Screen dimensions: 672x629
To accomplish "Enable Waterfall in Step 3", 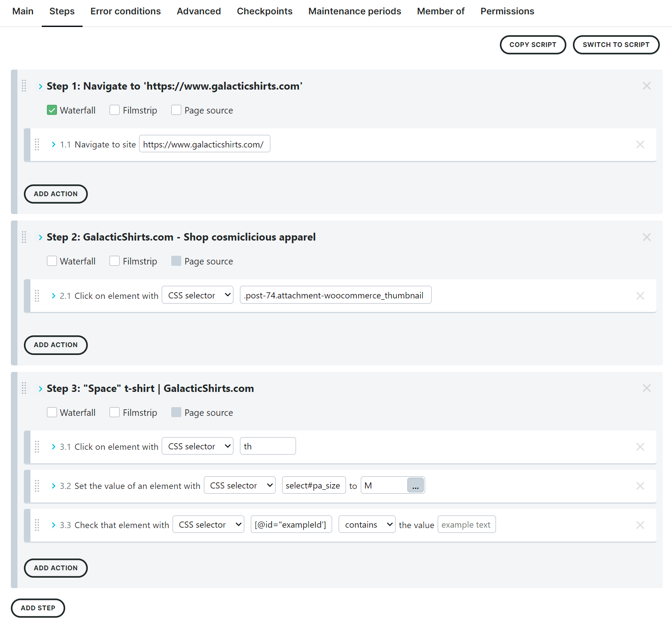I will pos(52,412).
